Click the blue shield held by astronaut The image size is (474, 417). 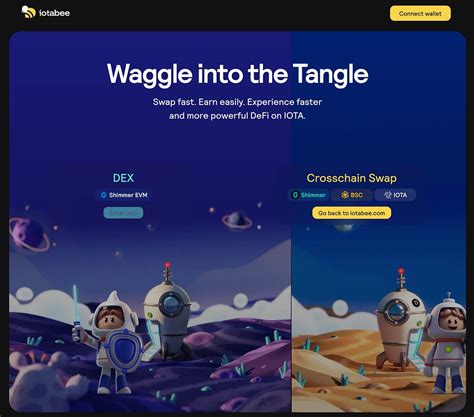pyautogui.click(x=123, y=350)
